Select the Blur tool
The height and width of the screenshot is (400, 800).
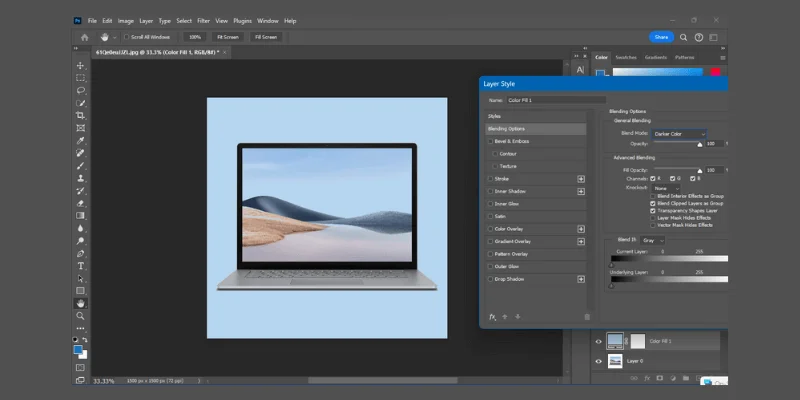[x=81, y=228]
